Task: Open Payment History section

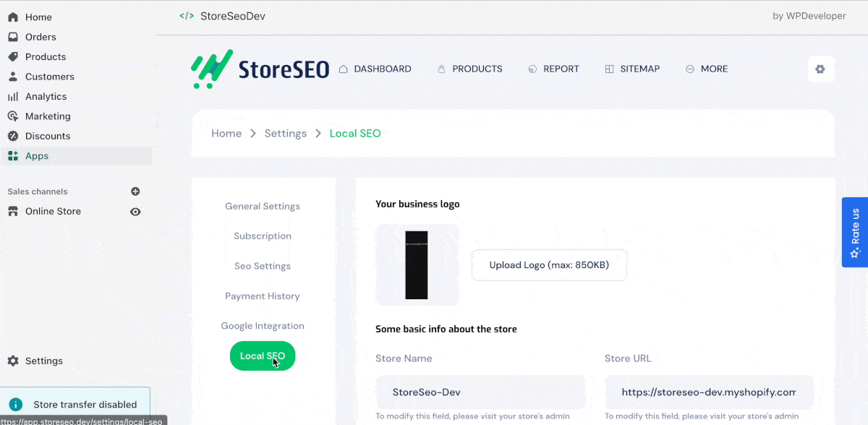Action: (263, 296)
